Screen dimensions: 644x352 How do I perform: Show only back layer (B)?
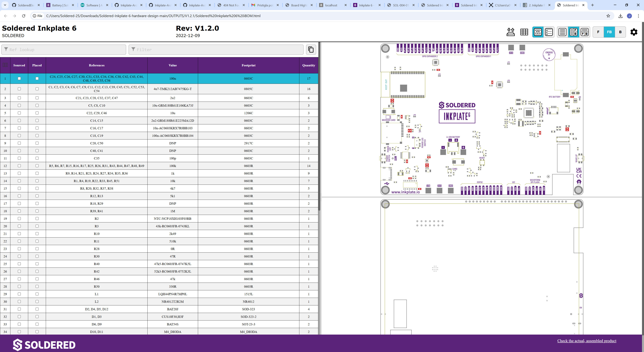[620, 32]
